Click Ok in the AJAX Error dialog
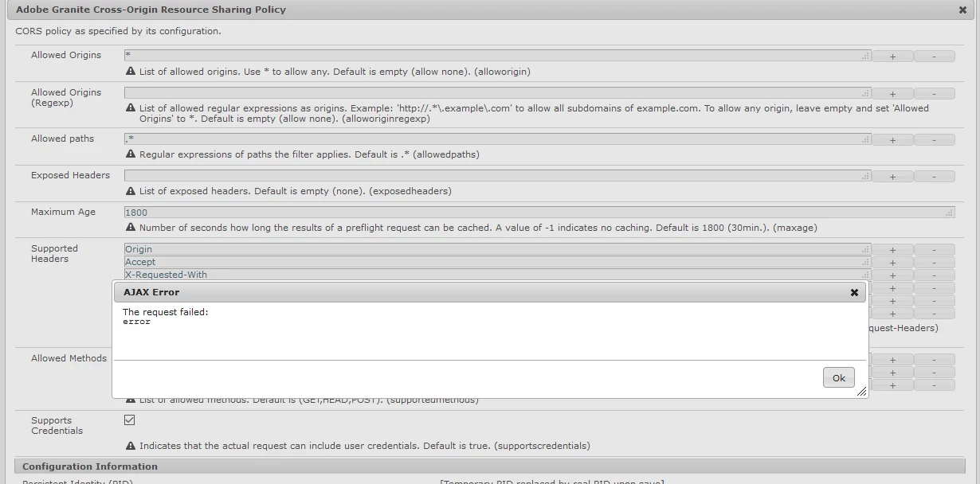The image size is (980, 484). (x=838, y=377)
